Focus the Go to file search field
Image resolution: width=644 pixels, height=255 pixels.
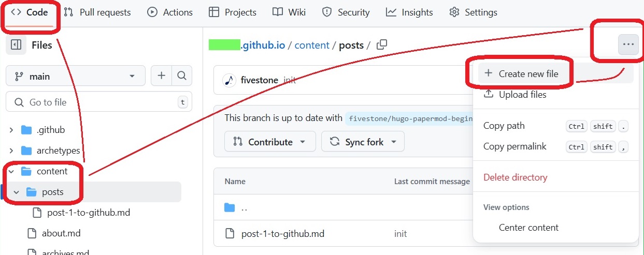98,102
